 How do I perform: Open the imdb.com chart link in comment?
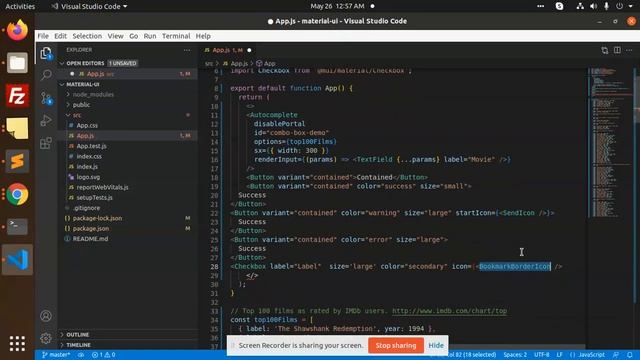pos(449,311)
